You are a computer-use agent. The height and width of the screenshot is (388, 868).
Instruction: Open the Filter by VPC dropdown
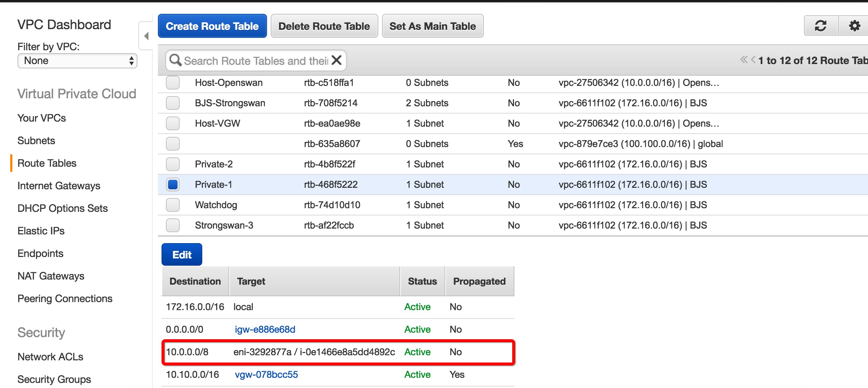point(77,61)
